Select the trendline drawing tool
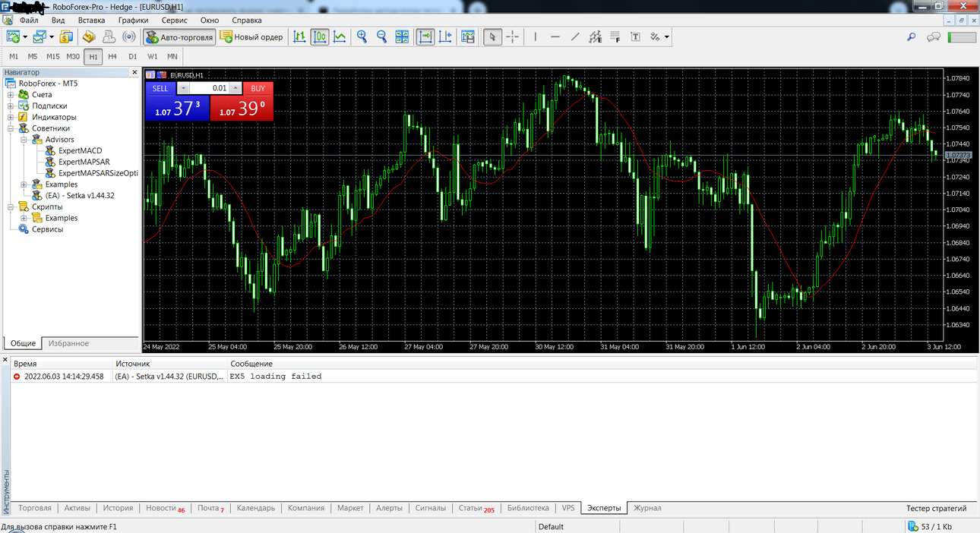The width and height of the screenshot is (980, 533). (x=575, y=36)
